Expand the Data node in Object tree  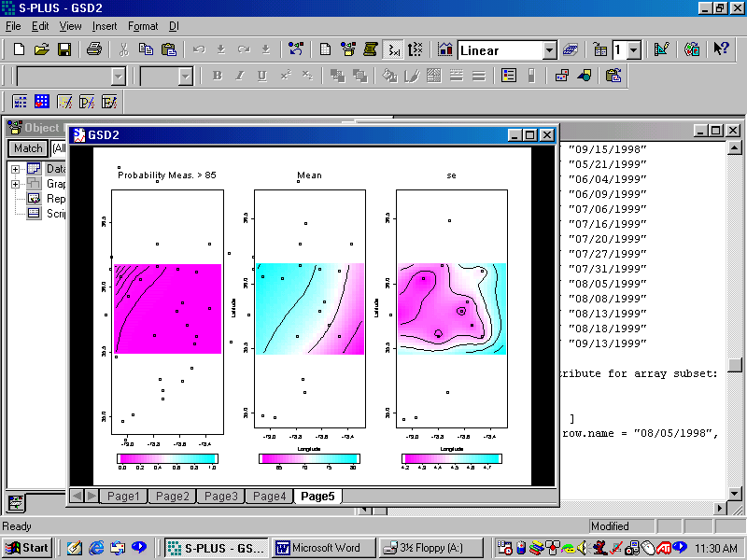[16, 169]
